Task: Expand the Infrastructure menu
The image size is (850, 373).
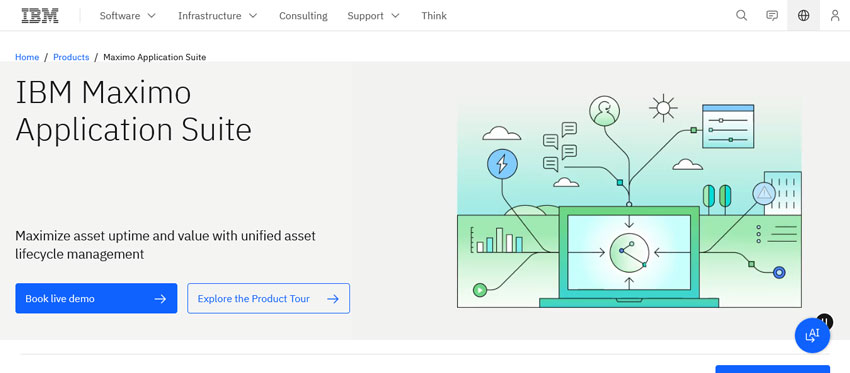Action: 217,16
